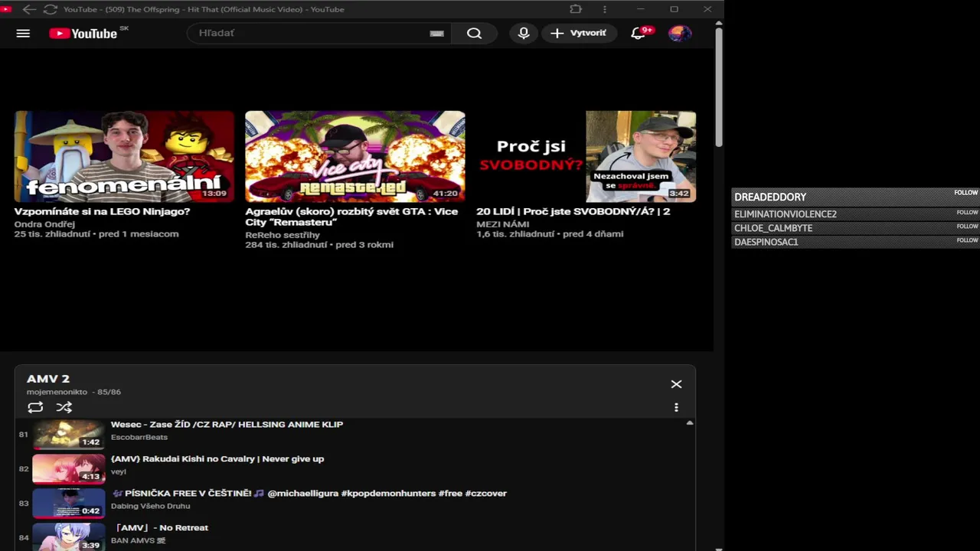Screen dimensions: 980x551
Task: Click the page vertical scrollbar thumb
Action: 719,88
